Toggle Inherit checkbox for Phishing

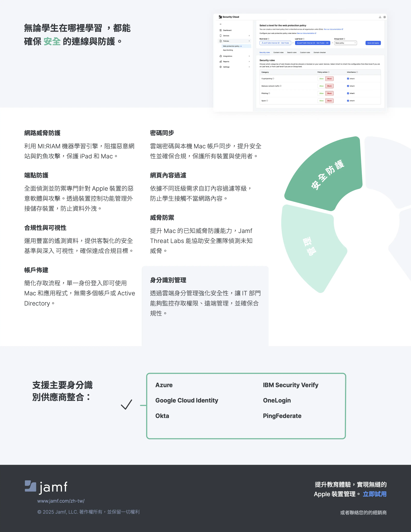coord(348,93)
